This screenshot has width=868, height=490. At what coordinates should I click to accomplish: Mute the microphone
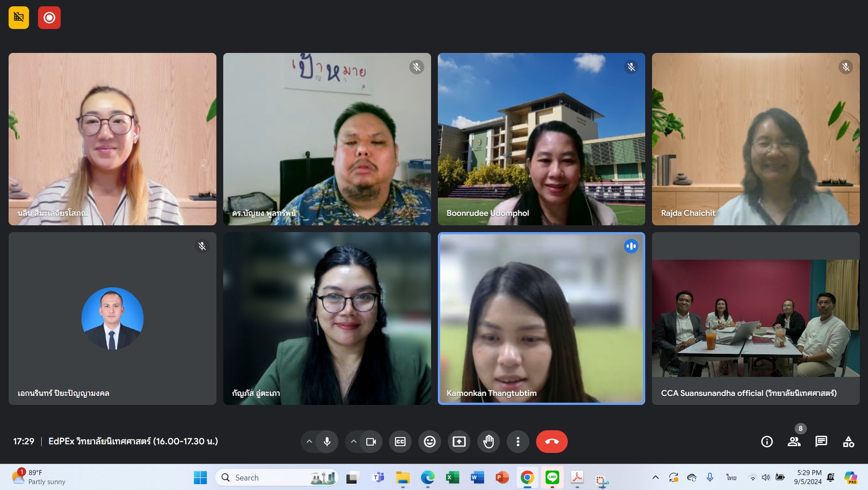pos(327,442)
